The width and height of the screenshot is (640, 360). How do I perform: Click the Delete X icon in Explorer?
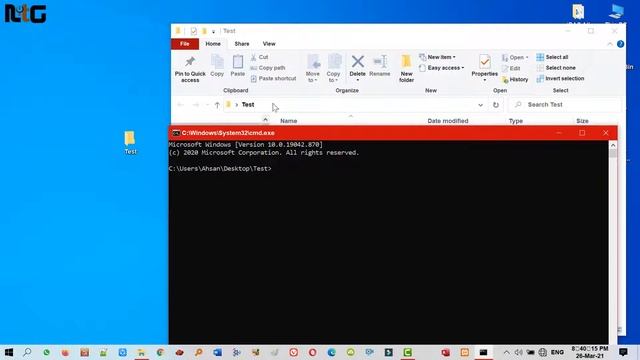[358, 62]
